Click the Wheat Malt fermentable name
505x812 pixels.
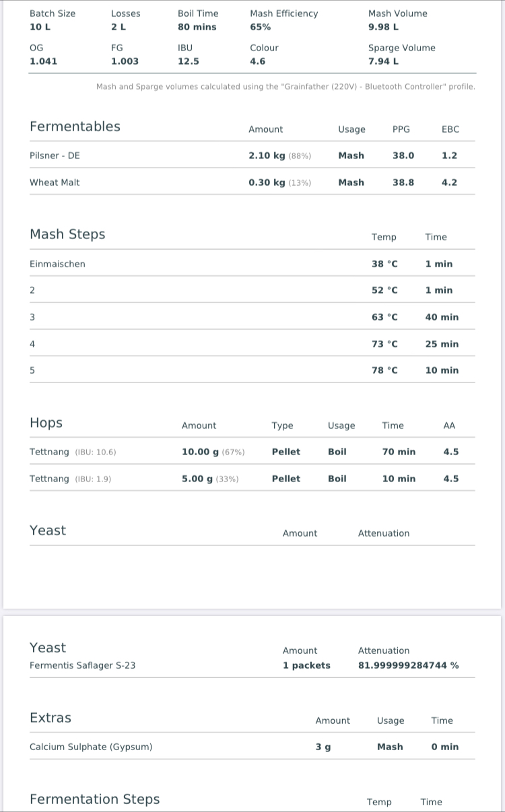[x=55, y=182]
